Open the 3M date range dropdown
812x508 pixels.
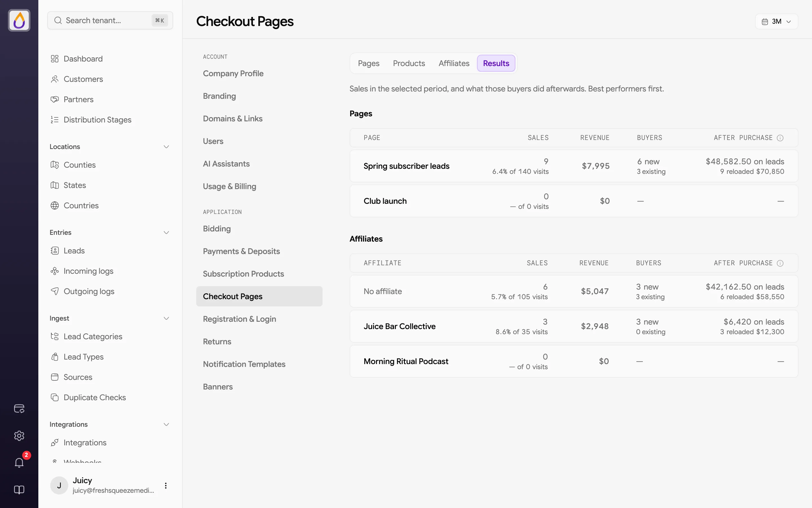pos(776,21)
